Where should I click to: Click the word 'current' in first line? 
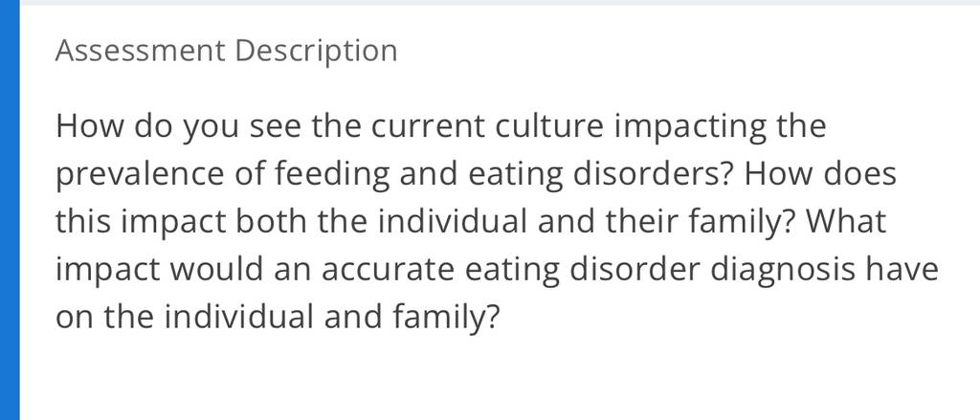point(428,125)
